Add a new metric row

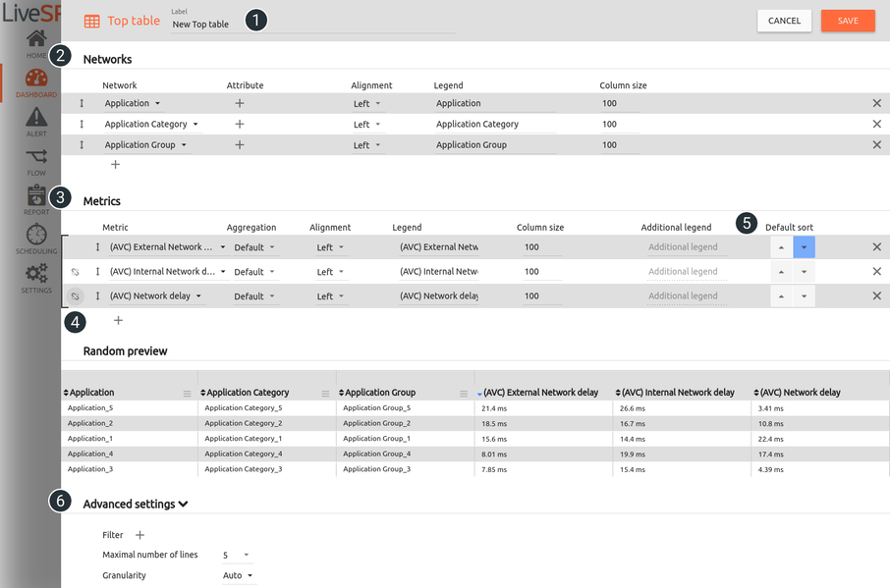(x=118, y=320)
